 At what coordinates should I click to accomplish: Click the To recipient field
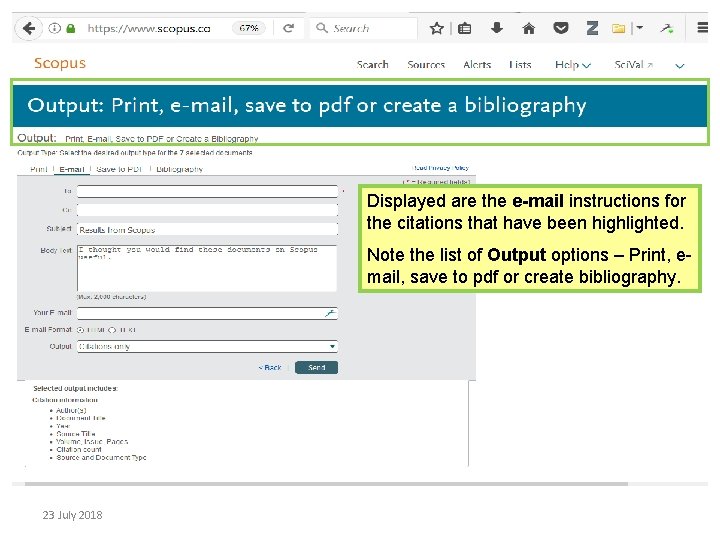click(208, 191)
